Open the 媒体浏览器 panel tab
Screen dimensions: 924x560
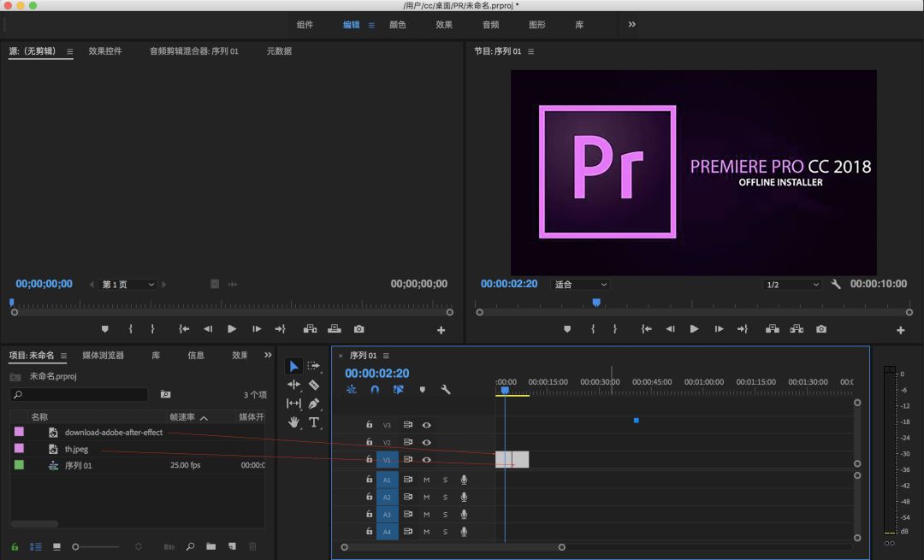click(x=103, y=356)
